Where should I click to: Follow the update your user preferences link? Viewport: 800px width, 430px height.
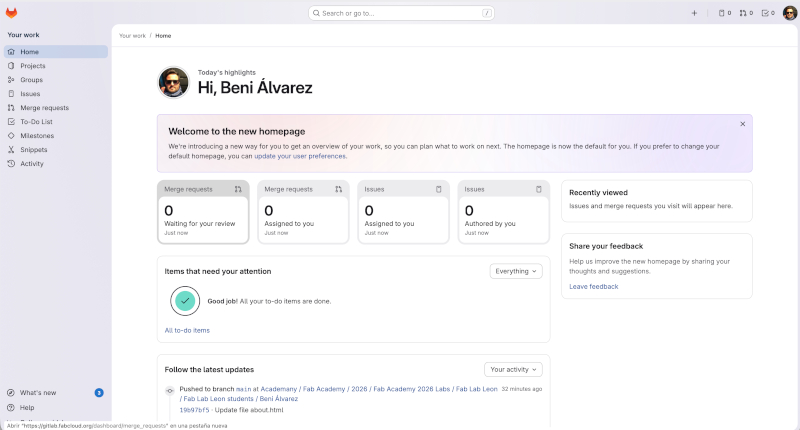tap(299, 156)
